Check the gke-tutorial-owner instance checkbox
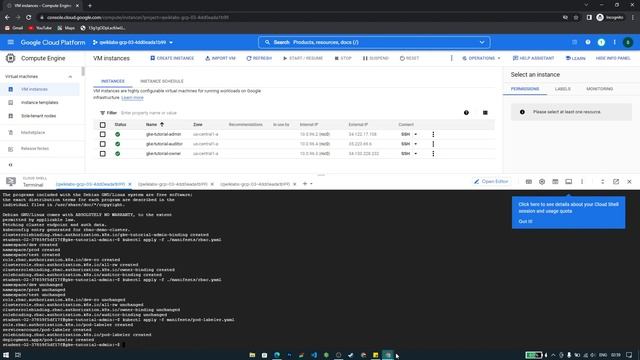Image resolution: width=640 pixels, height=360 pixels. point(102,154)
